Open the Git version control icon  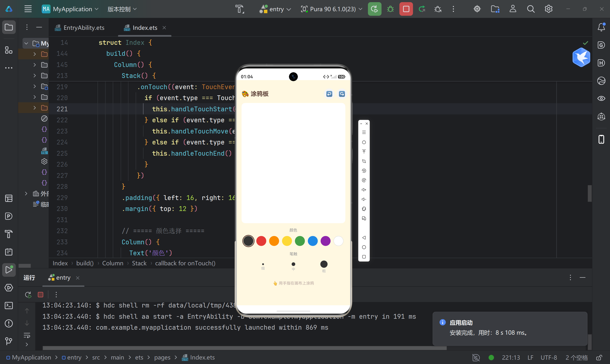9,341
